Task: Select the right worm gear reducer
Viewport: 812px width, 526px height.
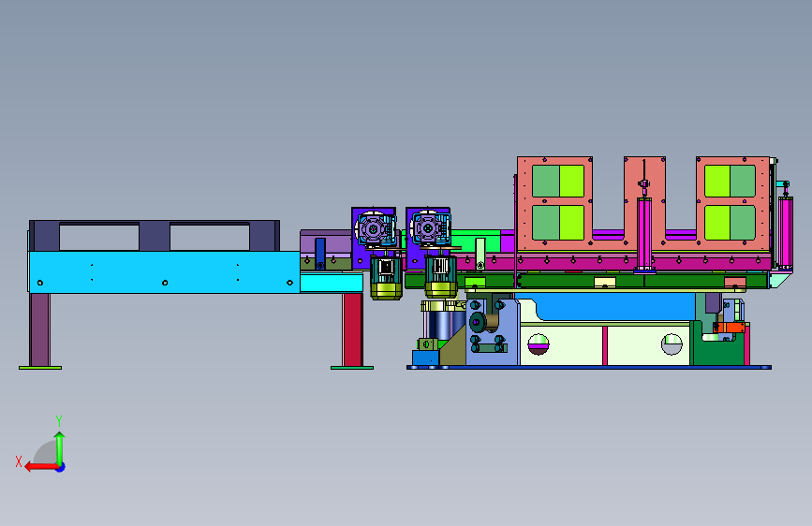Action: (x=430, y=227)
